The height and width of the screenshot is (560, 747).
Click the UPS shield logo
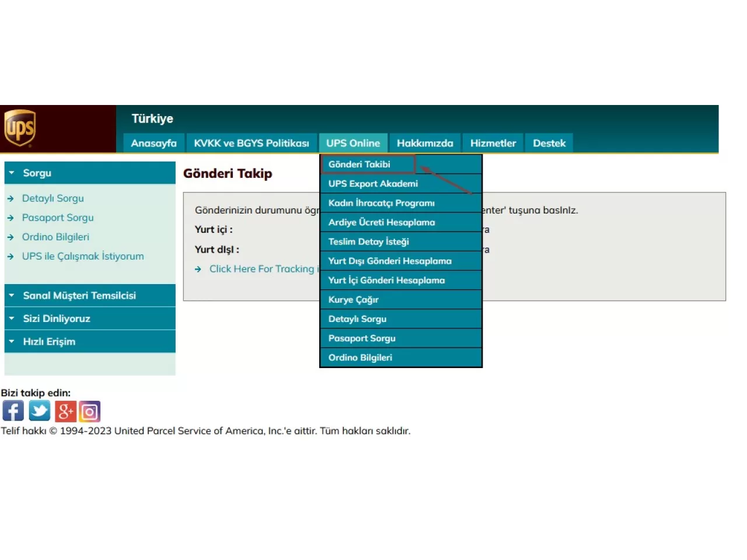pyautogui.click(x=20, y=128)
